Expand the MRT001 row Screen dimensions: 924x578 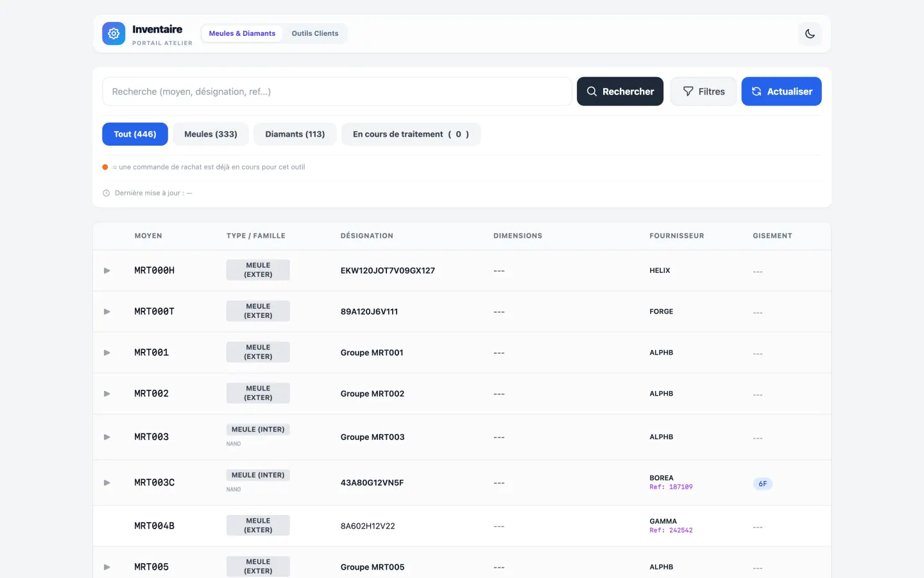(x=107, y=353)
